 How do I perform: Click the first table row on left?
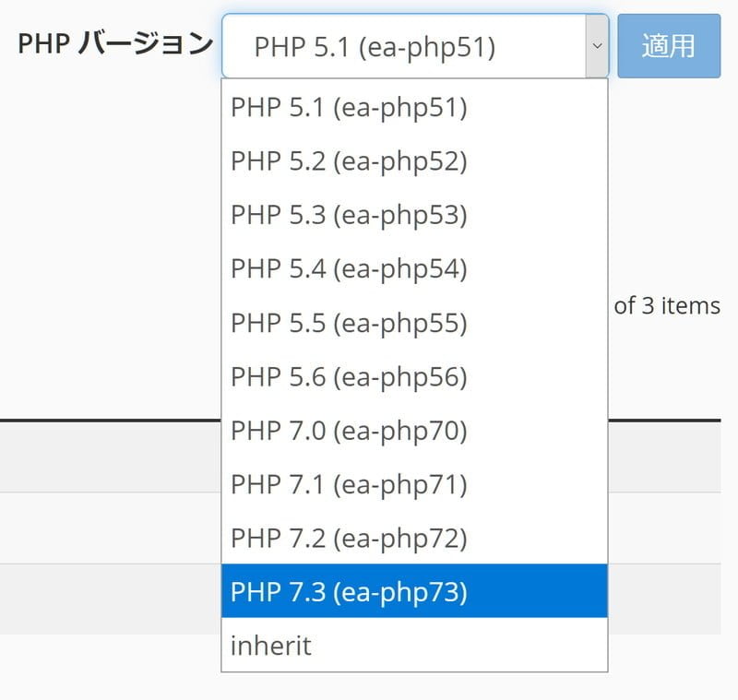pyautogui.click(x=110, y=528)
